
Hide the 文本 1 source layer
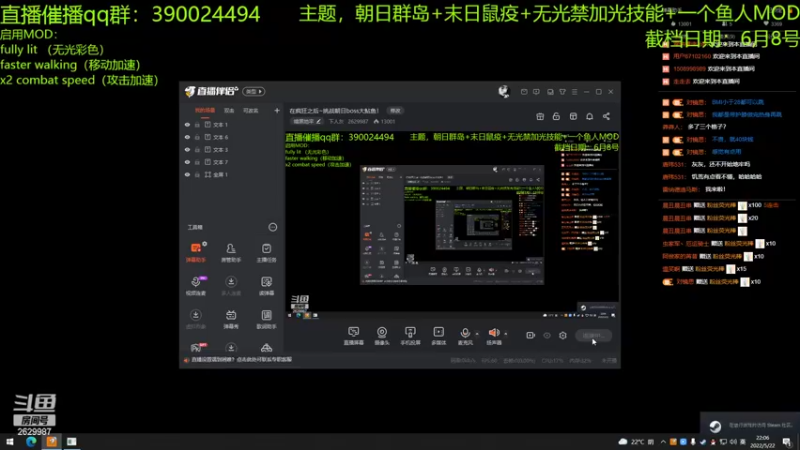point(187,124)
